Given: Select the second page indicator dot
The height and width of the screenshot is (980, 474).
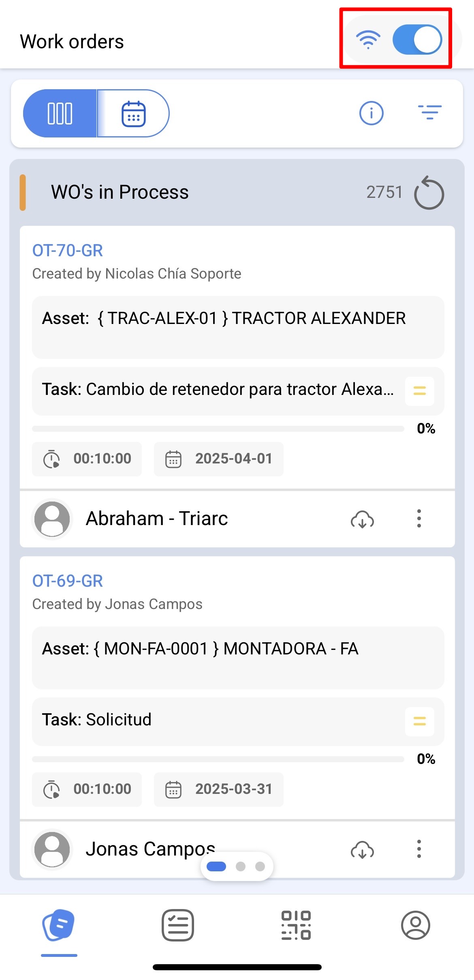Looking at the screenshot, I should [x=241, y=866].
